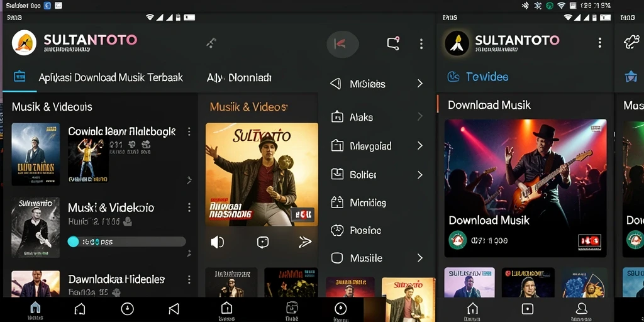Click the Bluetooth icon in the top status bar
644x322 pixels.
525,5
